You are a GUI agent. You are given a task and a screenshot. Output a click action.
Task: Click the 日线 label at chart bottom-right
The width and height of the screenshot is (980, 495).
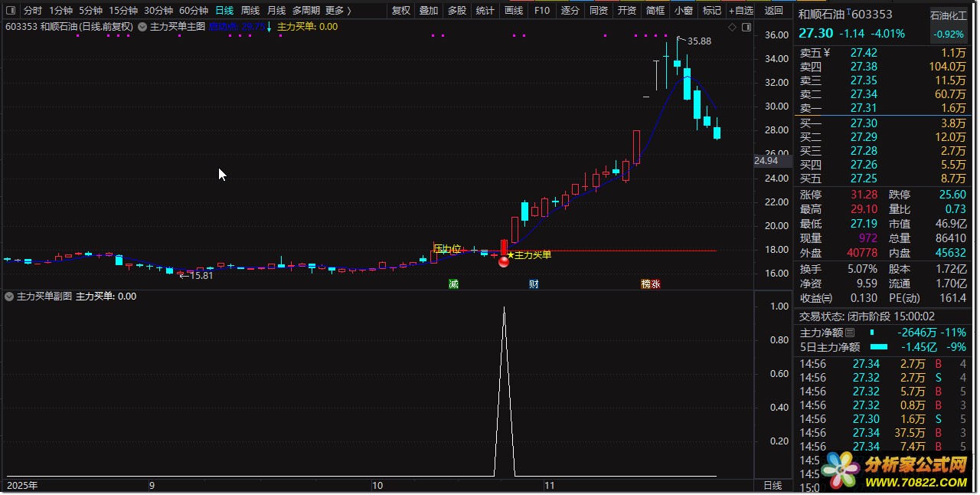coord(773,486)
